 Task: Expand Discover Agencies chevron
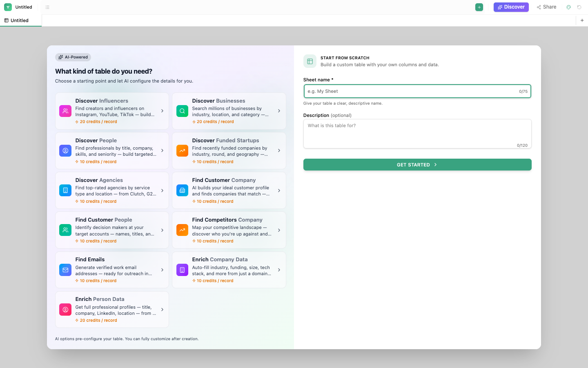(162, 190)
